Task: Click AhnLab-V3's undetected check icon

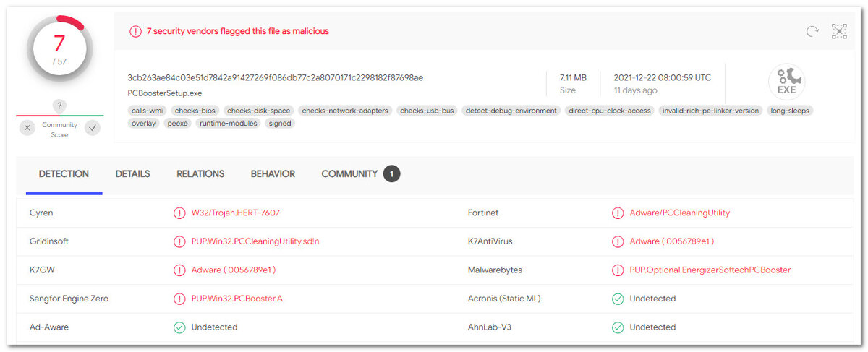Action: (618, 327)
